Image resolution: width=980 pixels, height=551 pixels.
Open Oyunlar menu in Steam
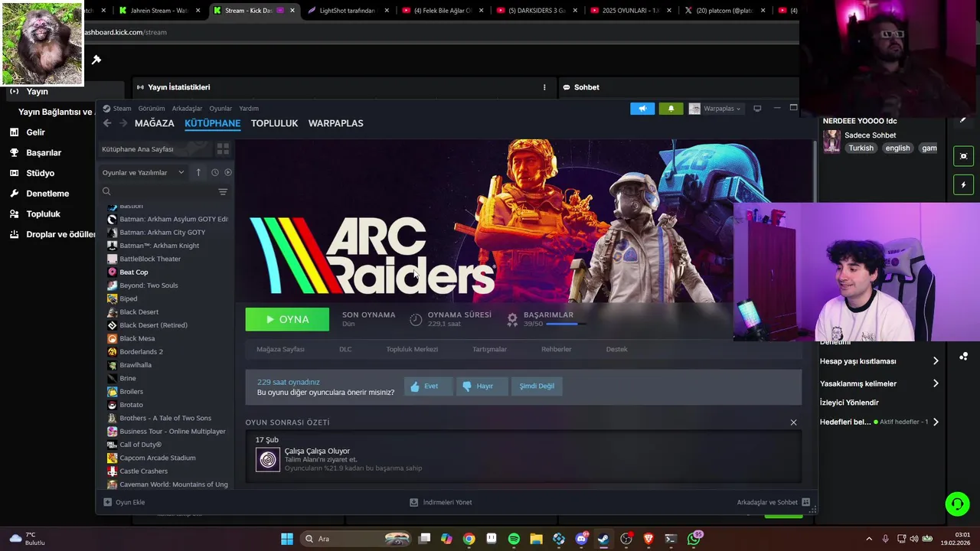[220, 109]
